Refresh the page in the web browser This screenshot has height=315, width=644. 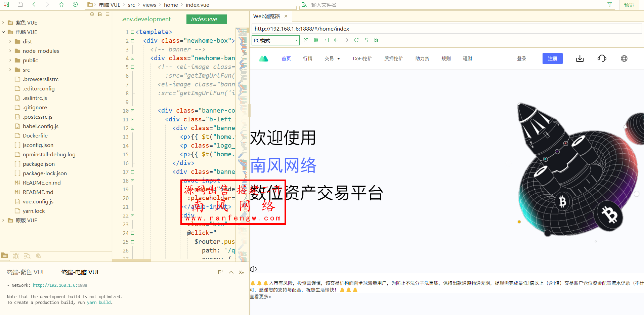click(x=356, y=40)
